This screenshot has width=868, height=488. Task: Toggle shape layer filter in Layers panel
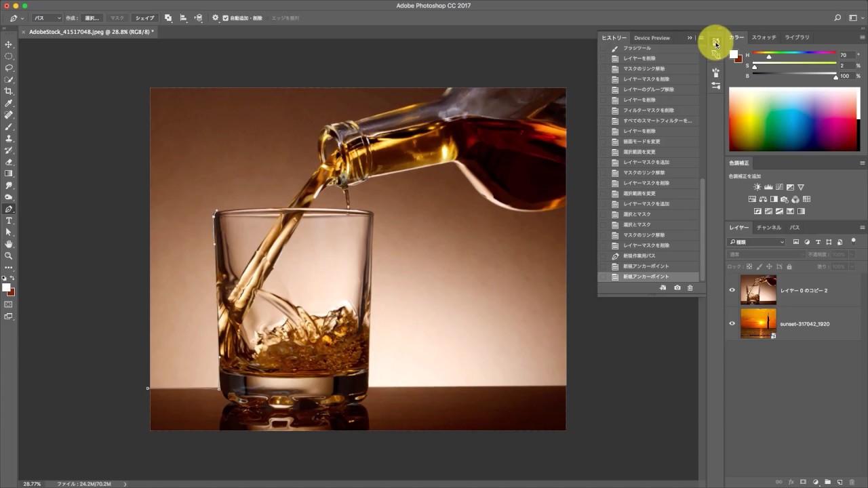pos(829,242)
